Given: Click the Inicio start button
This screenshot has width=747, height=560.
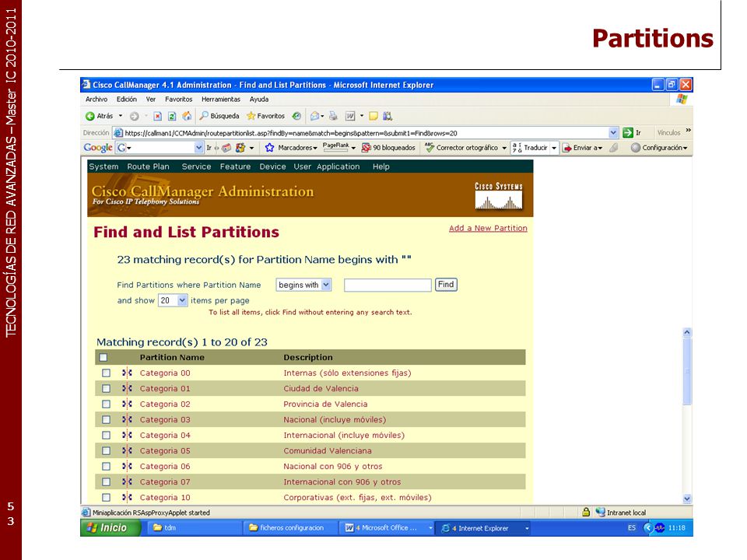Looking at the screenshot, I should tap(110, 527).
